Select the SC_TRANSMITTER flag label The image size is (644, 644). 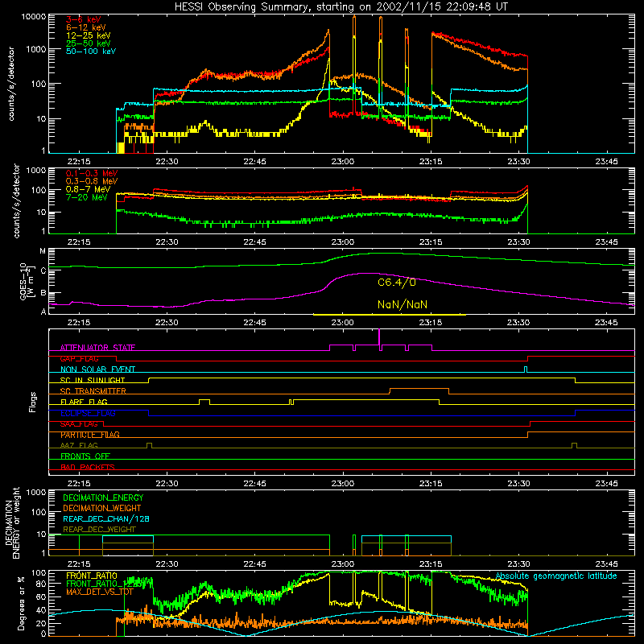click(x=93, y=390)
